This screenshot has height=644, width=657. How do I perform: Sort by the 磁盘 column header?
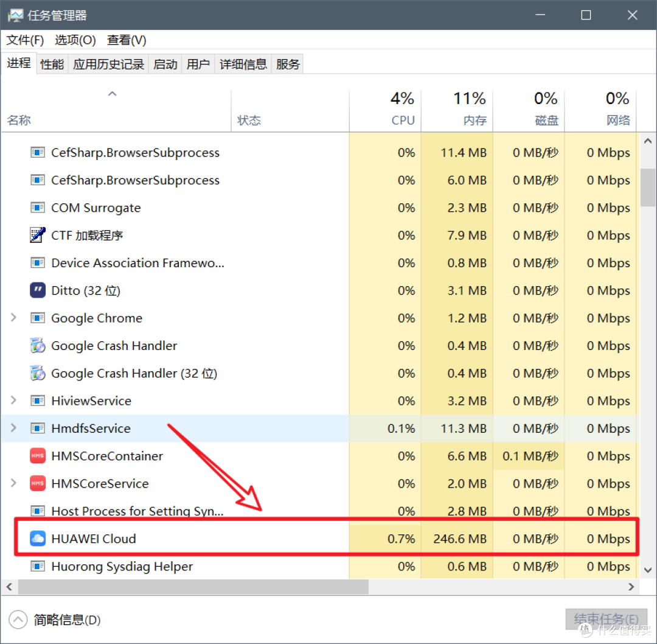coord(529,110)
